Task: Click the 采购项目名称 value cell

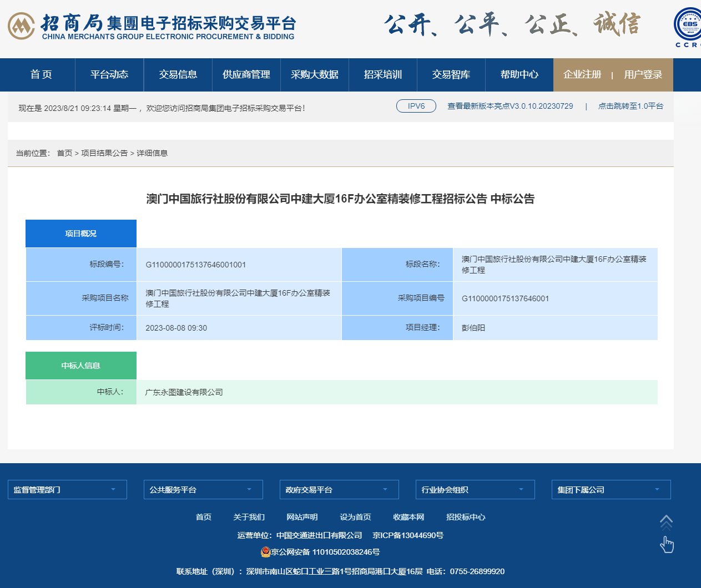Action: [x=239, y=298]
